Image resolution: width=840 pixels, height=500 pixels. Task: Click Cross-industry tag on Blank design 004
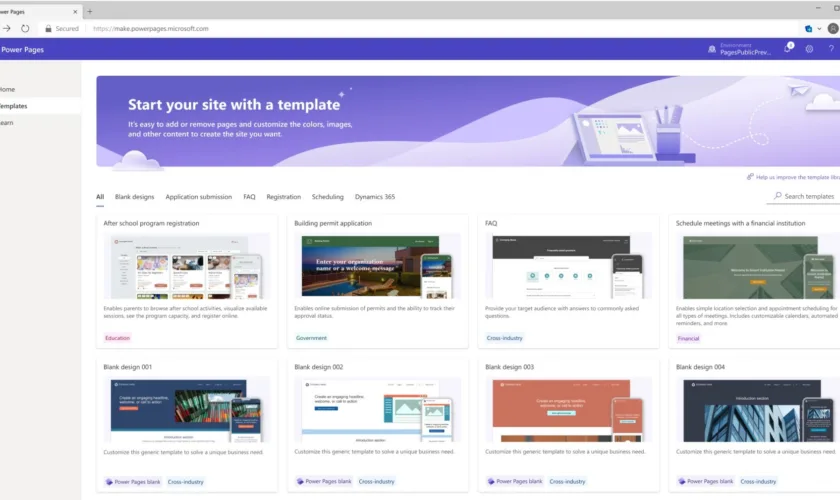[x=758, y=481]
